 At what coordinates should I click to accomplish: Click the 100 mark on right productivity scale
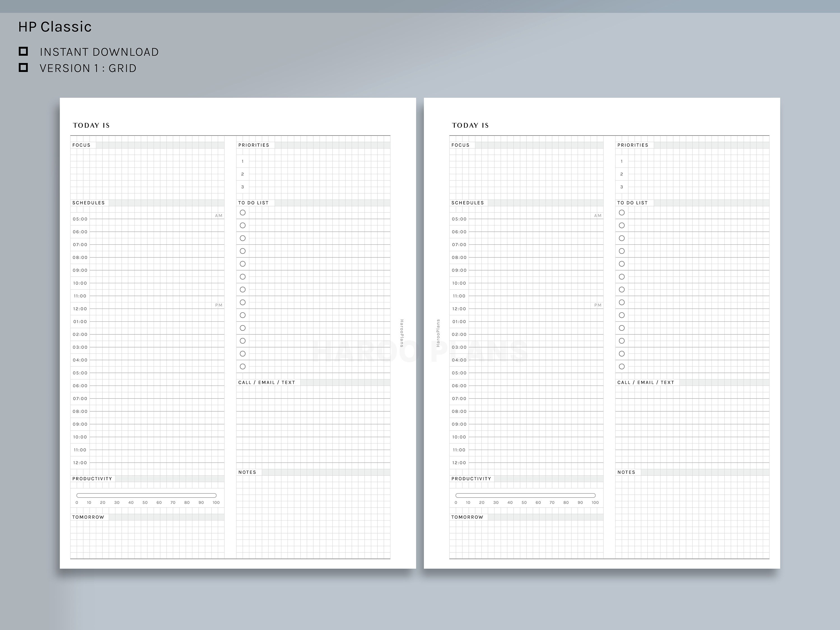click(595, 502)
